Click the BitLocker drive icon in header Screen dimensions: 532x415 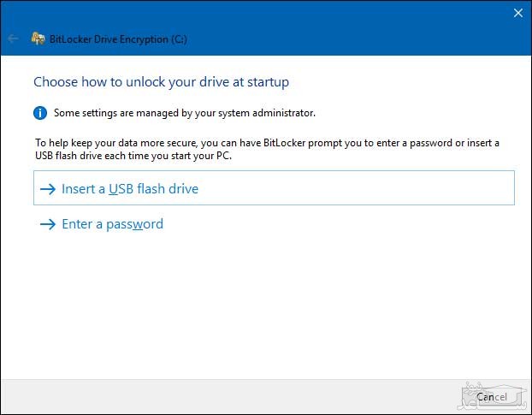coord(38,39)
